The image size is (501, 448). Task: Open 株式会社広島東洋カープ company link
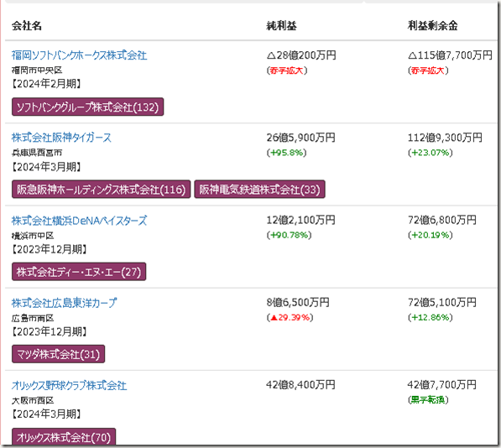(x=65, y=303)
